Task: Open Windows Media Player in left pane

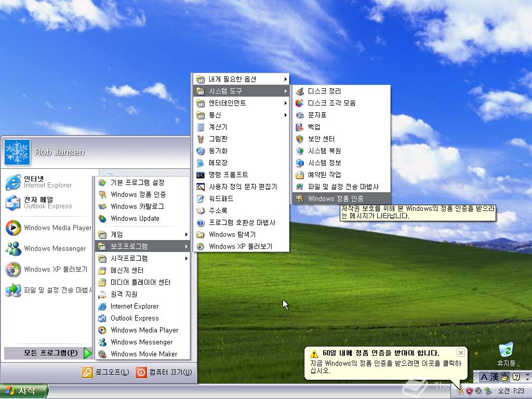Action: (47, 228)
